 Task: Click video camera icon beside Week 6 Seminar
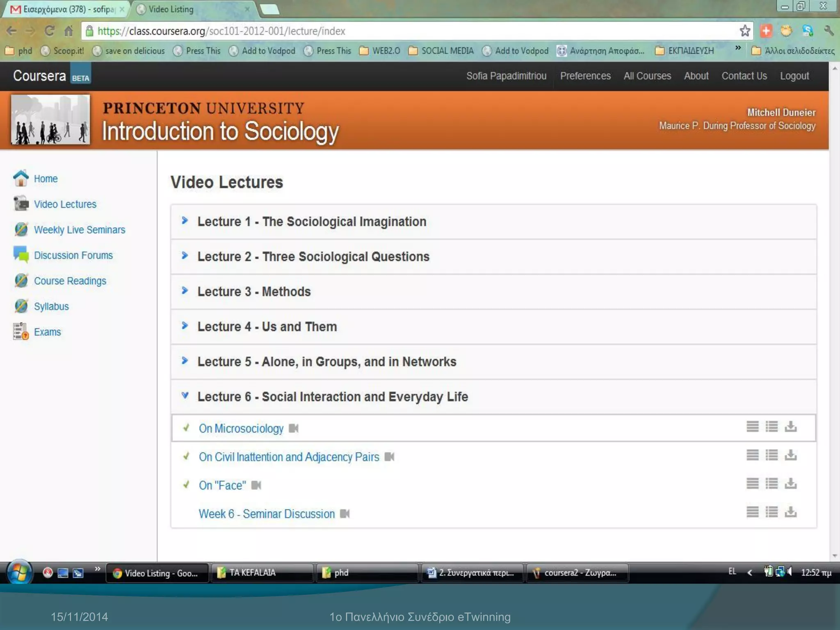(345, 514)
